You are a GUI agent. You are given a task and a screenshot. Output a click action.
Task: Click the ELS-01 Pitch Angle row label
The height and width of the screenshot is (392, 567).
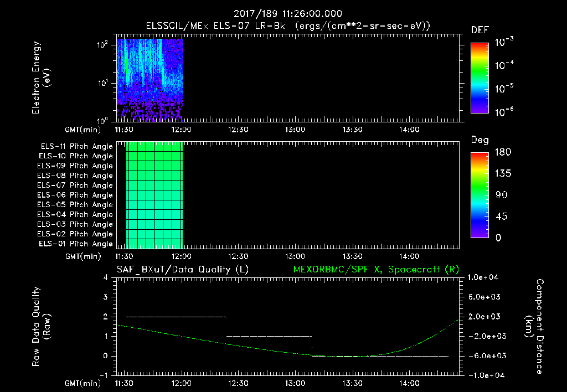(76, 244)
